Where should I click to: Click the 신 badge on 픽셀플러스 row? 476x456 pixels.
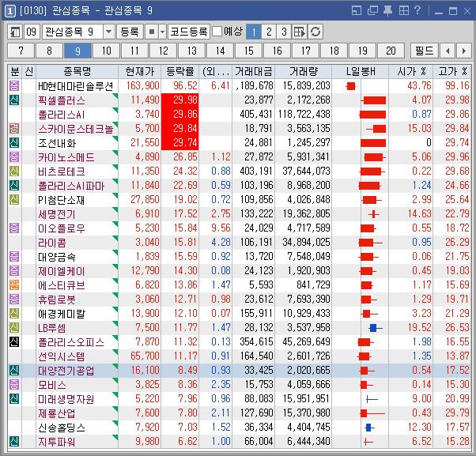tap(14, 100)
